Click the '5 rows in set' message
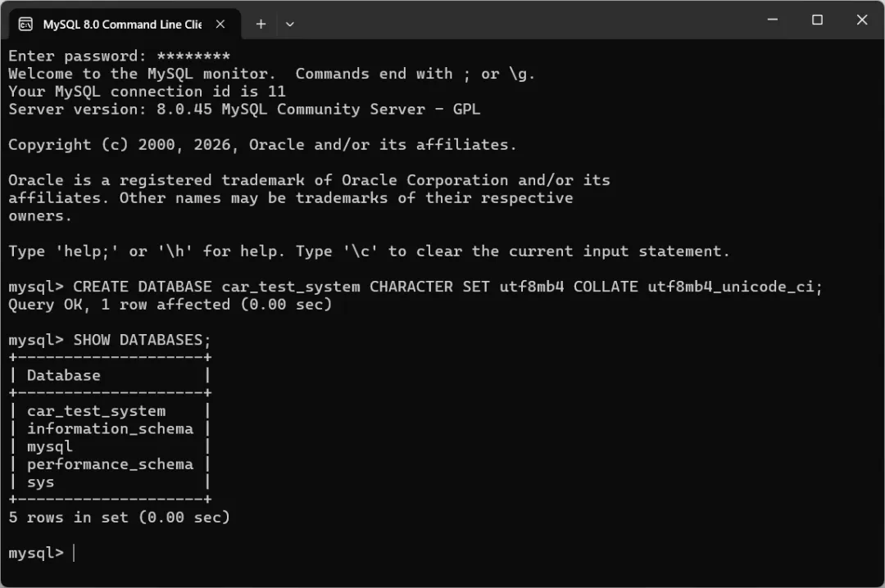The width and height of the screenshot is (885, 588). point(119,518)
